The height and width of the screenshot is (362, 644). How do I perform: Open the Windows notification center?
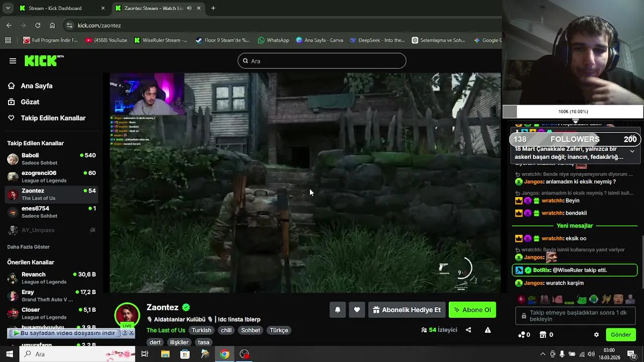coord(631,354)
